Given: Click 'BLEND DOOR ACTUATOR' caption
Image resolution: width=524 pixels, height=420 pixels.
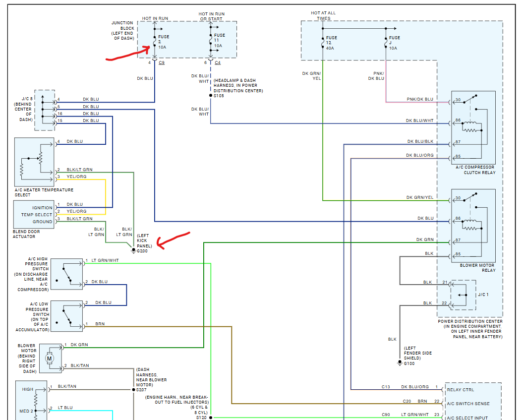Looking at the screenshot, I should click(x=26, y=234).
